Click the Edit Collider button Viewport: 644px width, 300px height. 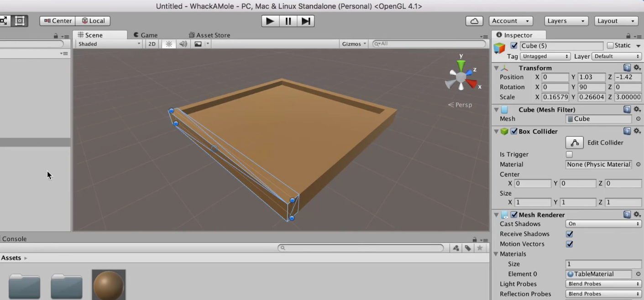pos(574,142)
